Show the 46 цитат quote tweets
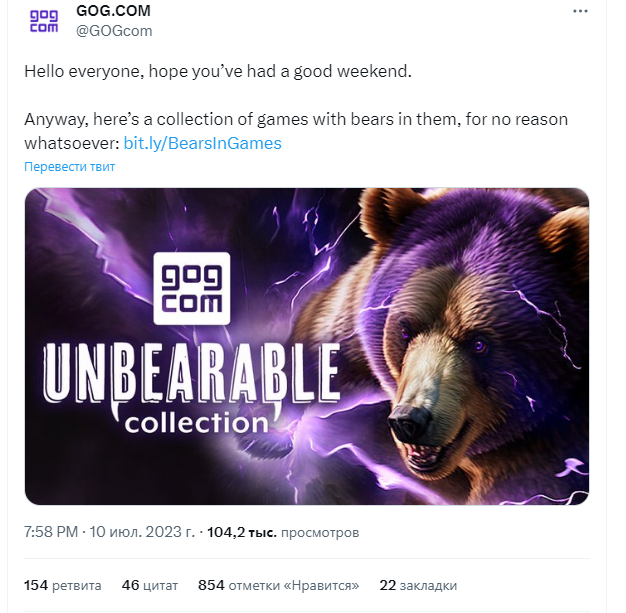 tap(149, 585)
